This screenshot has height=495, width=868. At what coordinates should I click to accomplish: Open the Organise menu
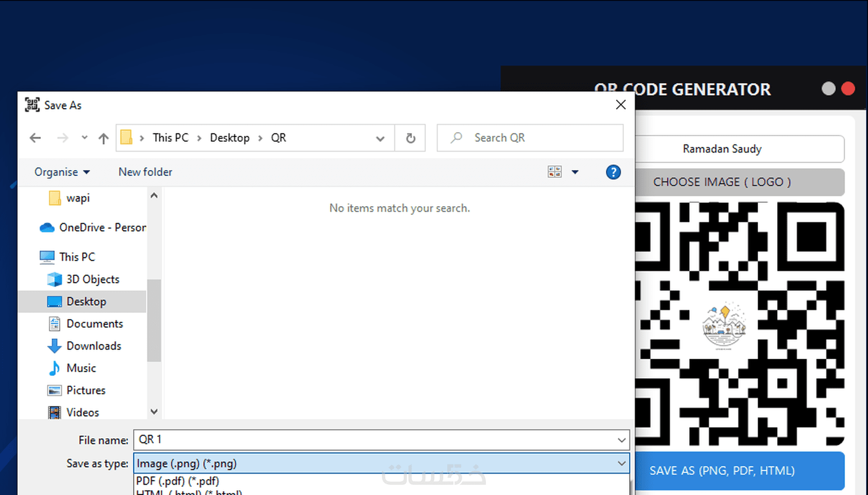click(62, 172)
